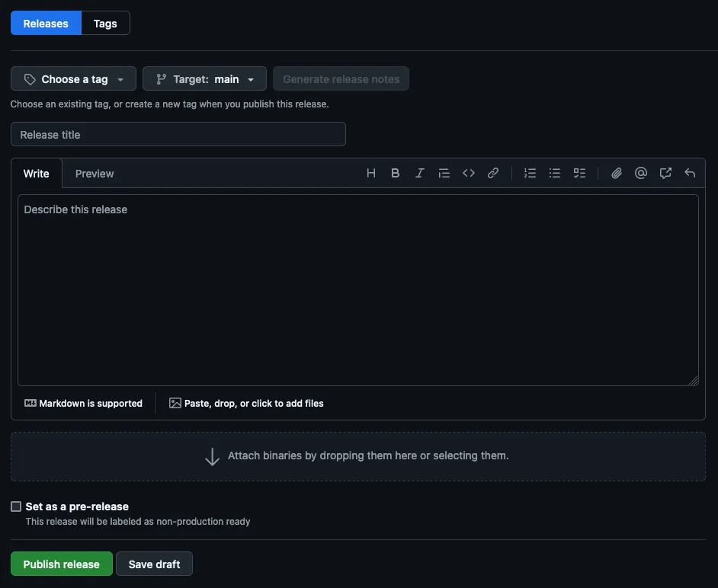Click the Publish release button
Viewport: 718px width, 588px height.
[62, 564]
